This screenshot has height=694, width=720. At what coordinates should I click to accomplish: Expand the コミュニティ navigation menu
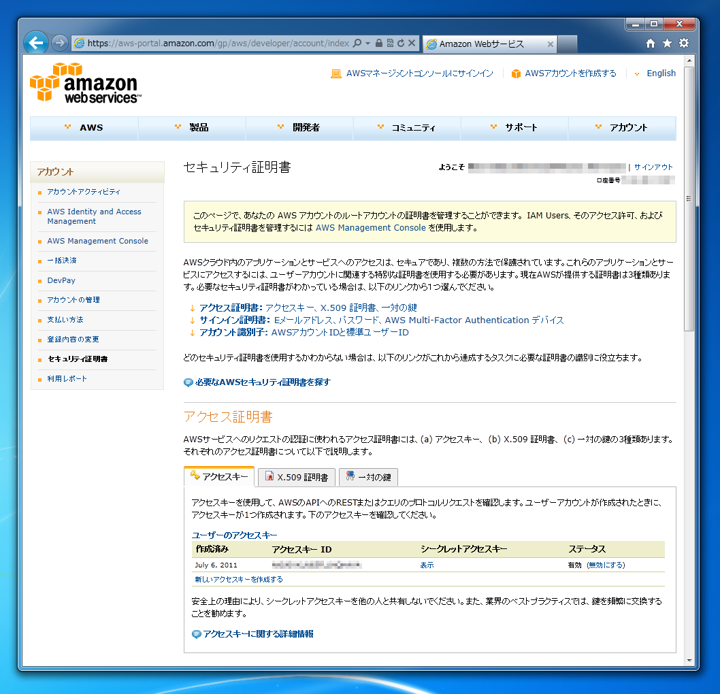pos(406,128)
